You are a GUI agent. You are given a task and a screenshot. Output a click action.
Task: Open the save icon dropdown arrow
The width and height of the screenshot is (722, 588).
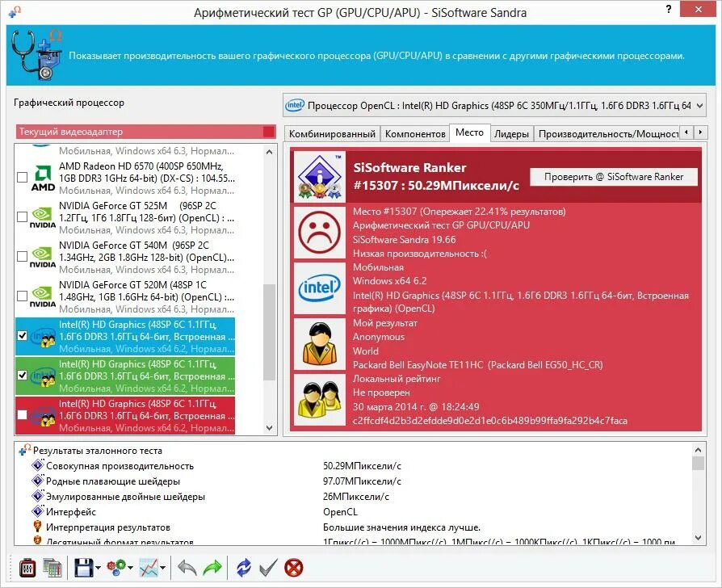point(98,568)
